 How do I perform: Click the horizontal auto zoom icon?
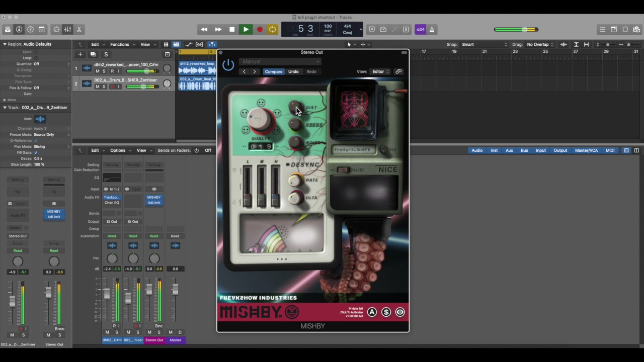586,44
